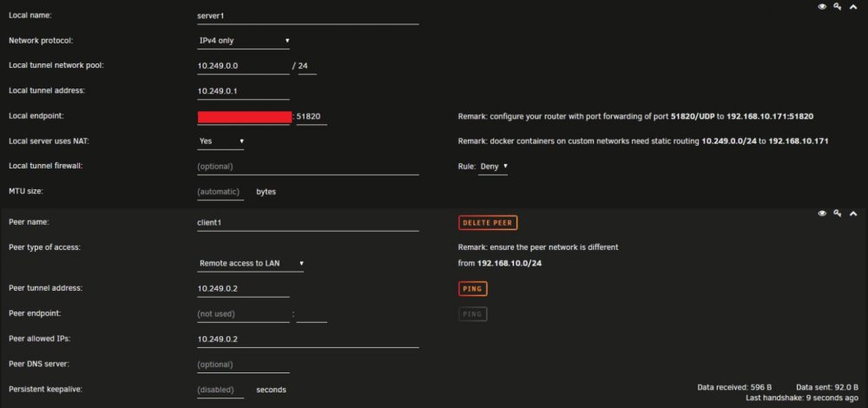Viewport: 868px width, 408px height.
Task: Click the DELETE PEER button
Action: (488, 222)
